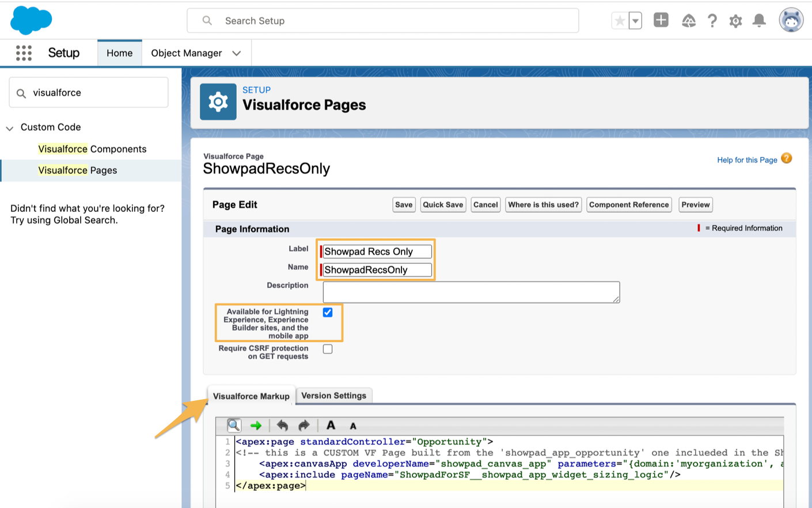The image size is (812, 508).
Task: Click the undo arrow in editor toolbar
Action: pos(282,426)
